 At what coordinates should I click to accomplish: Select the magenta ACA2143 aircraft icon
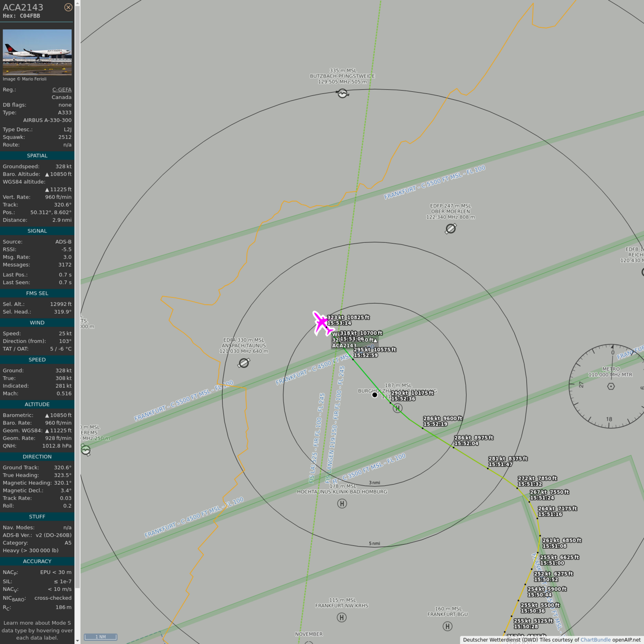(322, 323)
